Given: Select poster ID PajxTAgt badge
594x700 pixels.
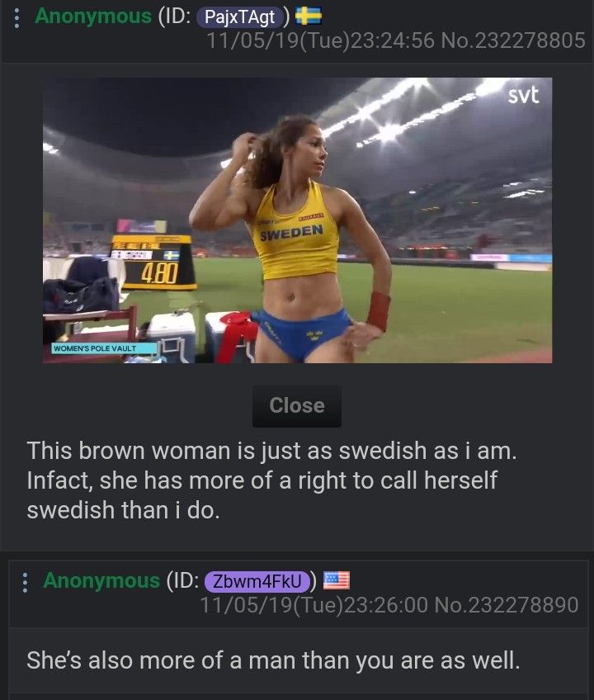Looking at the screenshot, I should (239, 17).
